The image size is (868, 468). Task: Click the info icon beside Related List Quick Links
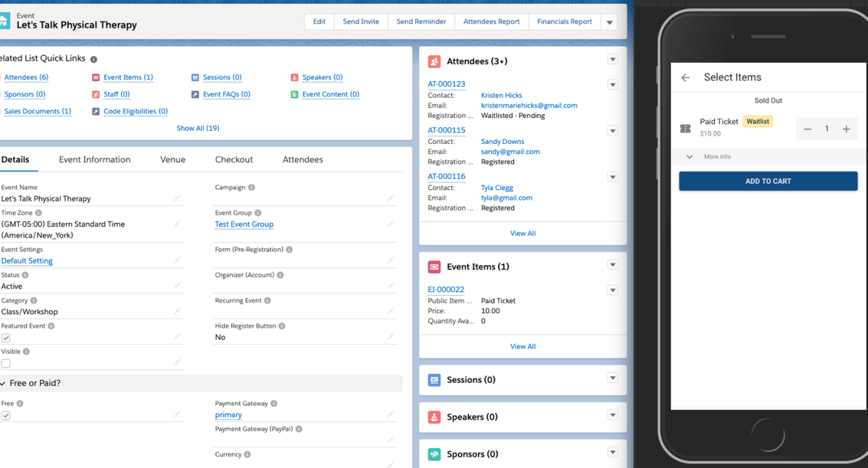click(x=94, y=59)
